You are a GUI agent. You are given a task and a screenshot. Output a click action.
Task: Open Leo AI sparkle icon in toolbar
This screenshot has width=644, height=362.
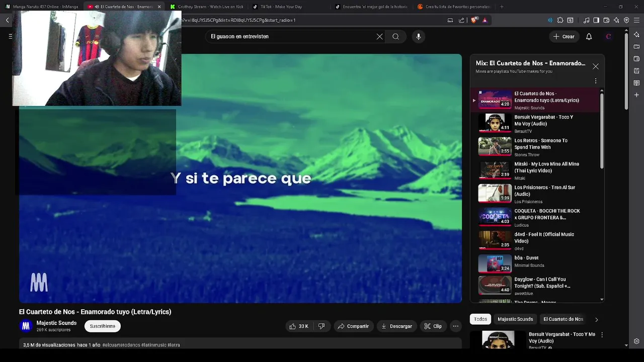[x=616, y=20]
